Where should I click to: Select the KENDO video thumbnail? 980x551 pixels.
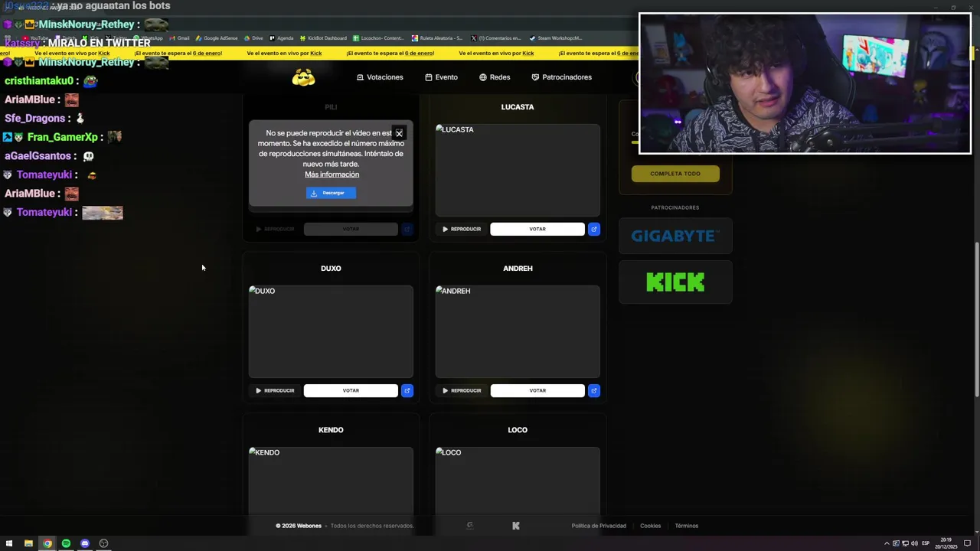pos(331,481)
